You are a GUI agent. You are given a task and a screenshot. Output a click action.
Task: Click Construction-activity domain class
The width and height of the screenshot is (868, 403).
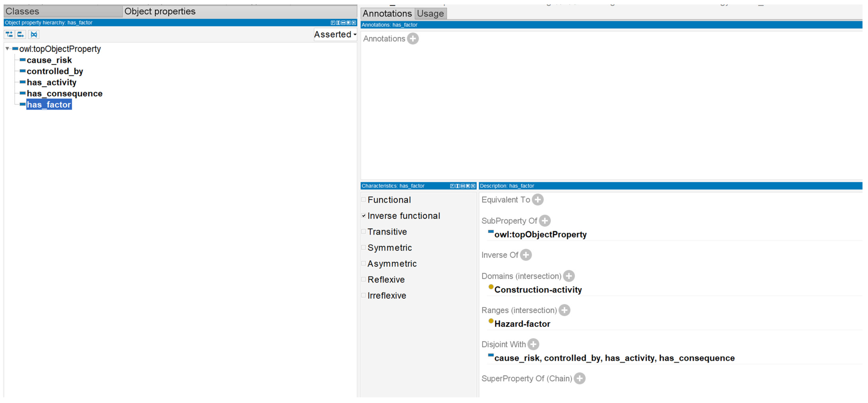538,290
